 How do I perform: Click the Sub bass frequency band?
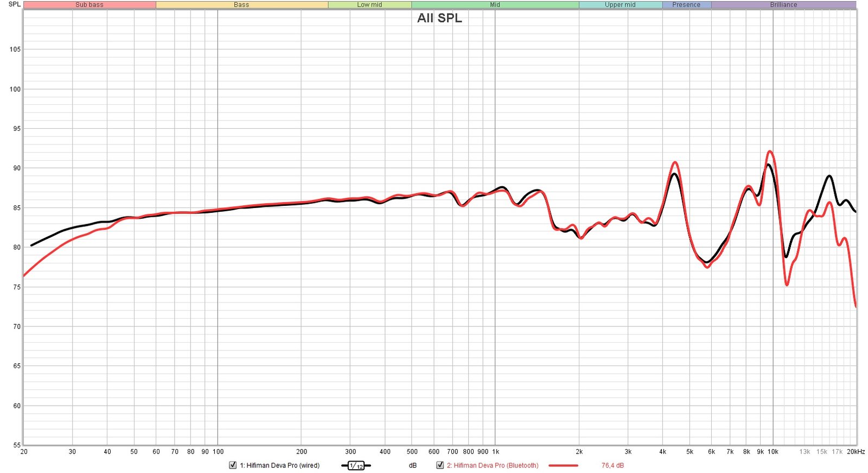click(90, 5)
